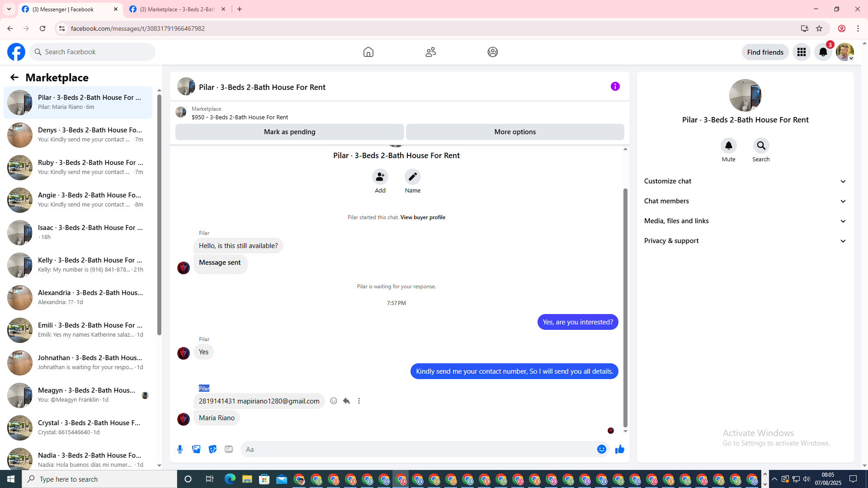Open Alexandria's rental chat
The width and height of the screenshot is (868, 488).
pyautogui.click(x=78, y=297)
